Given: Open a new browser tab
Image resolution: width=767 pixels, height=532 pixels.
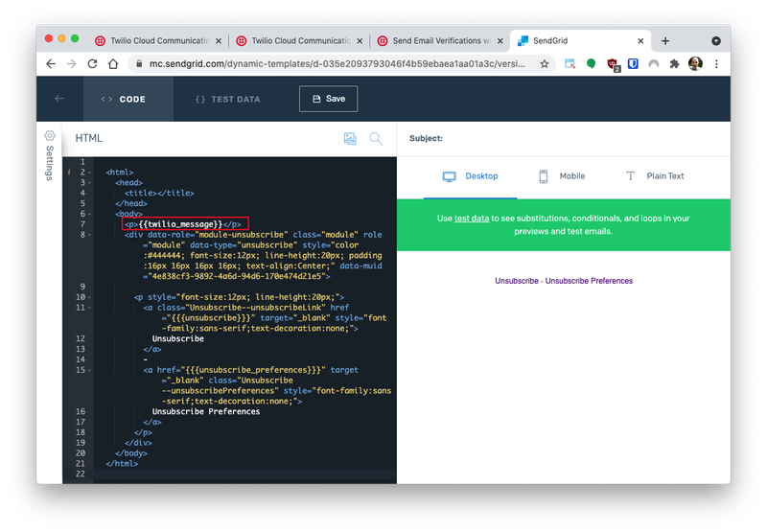Looking at the screenshot, I should point(665,41).
